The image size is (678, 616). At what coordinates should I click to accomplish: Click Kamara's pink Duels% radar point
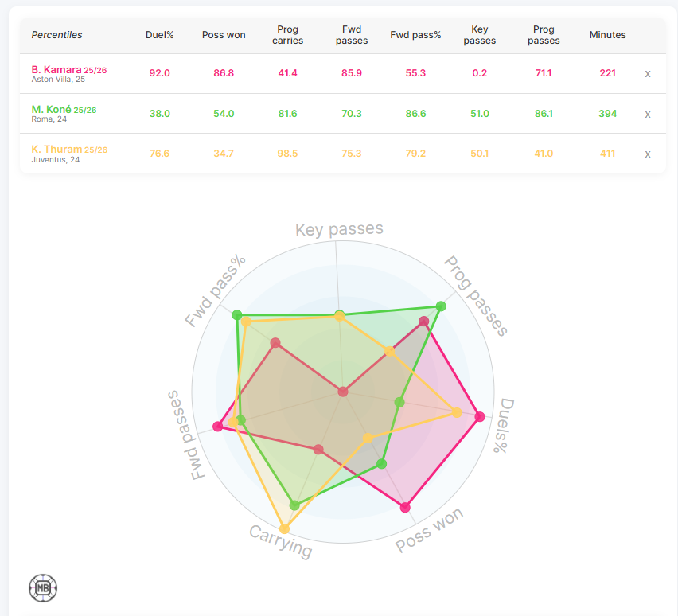(479, 416)
